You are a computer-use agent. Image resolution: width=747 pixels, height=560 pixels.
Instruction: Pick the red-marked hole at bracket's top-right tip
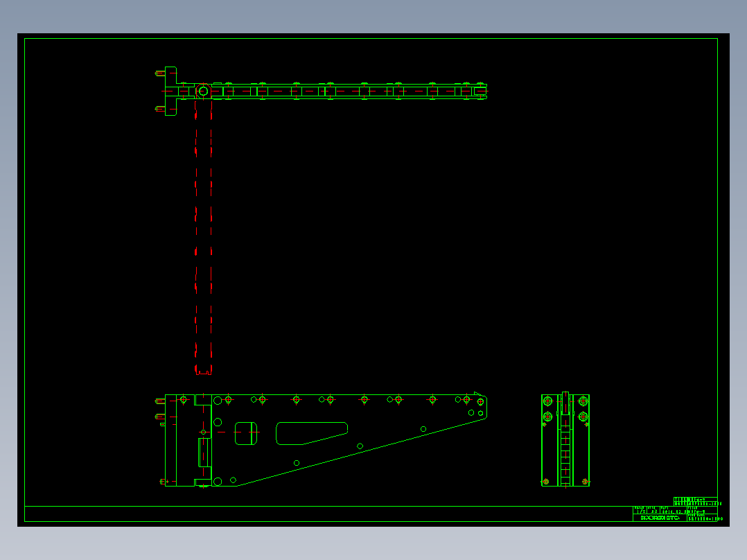[x=480, y=402]
